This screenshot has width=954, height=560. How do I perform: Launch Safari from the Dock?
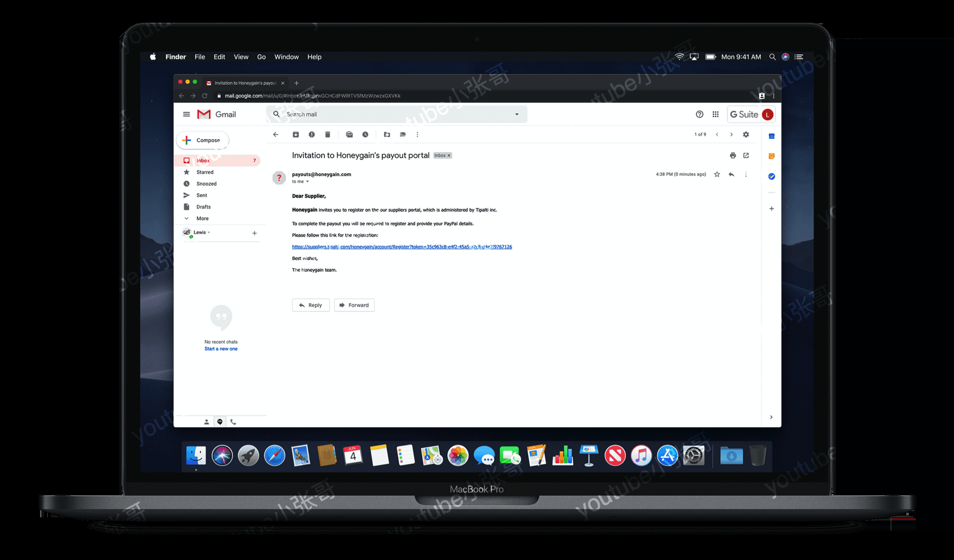[275, 456]
